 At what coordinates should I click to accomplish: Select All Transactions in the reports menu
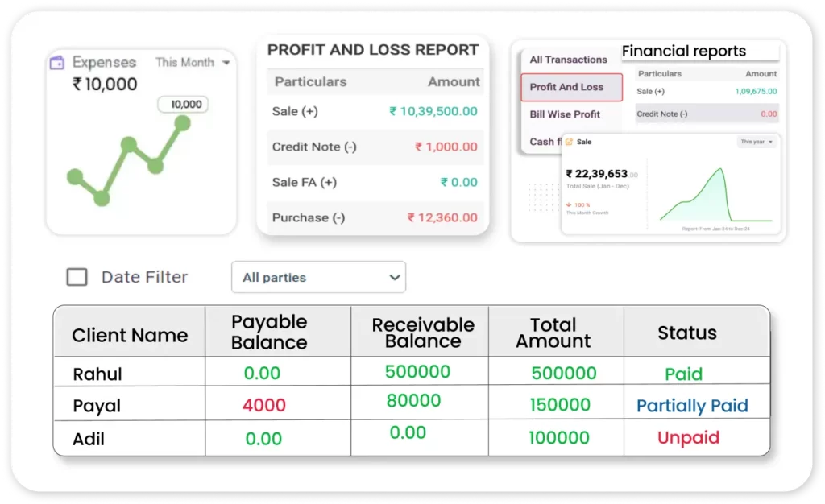(568, 60)
